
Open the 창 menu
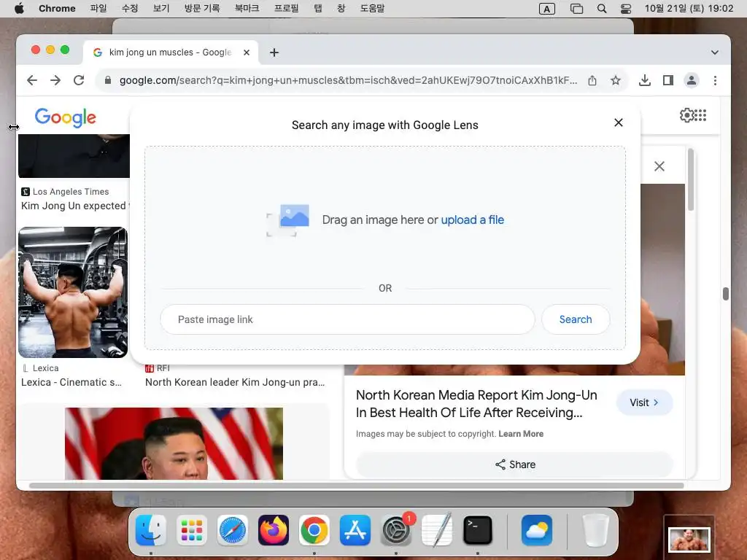(341, 8)
